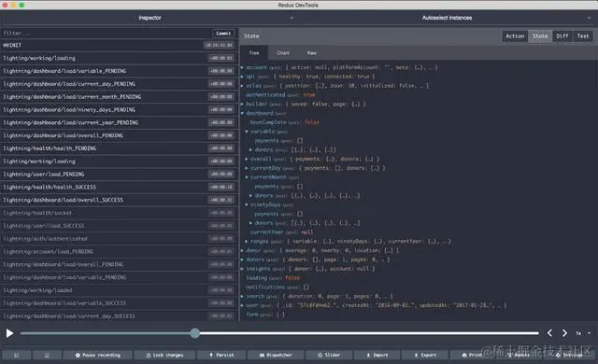
Task: Open the Inspector monitor dropdown
Action: click(x=149, y=18)
